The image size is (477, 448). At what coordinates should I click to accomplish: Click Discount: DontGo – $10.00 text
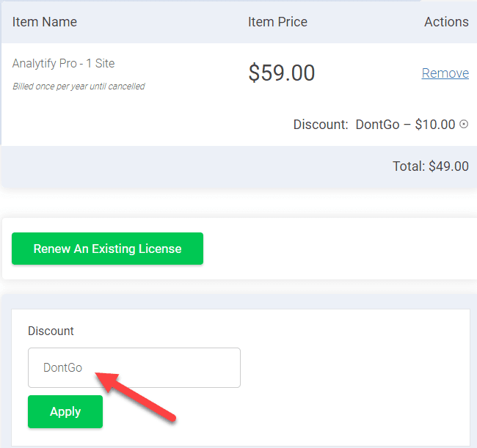coord(374,125)
